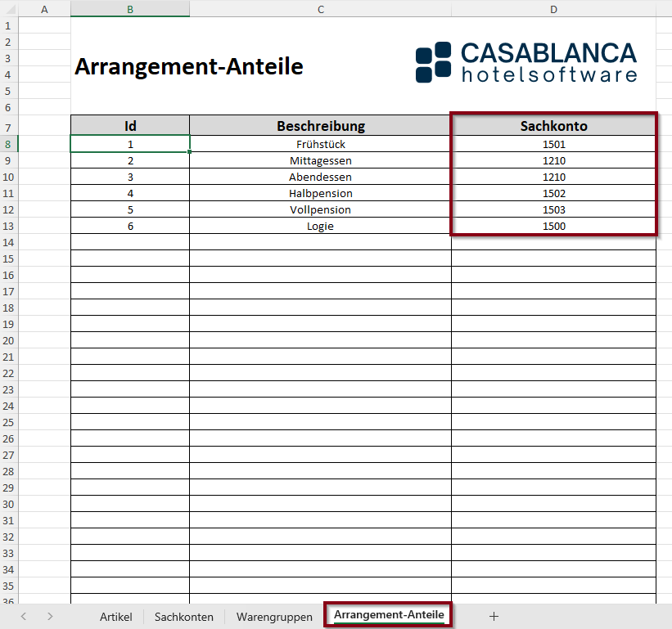Click the Id header cell
This screenshot has height=629, width=672.
(130, 126)
